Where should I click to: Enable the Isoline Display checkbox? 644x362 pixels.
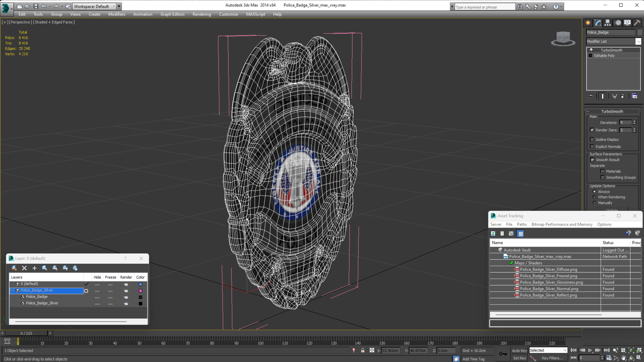[592, 139]
